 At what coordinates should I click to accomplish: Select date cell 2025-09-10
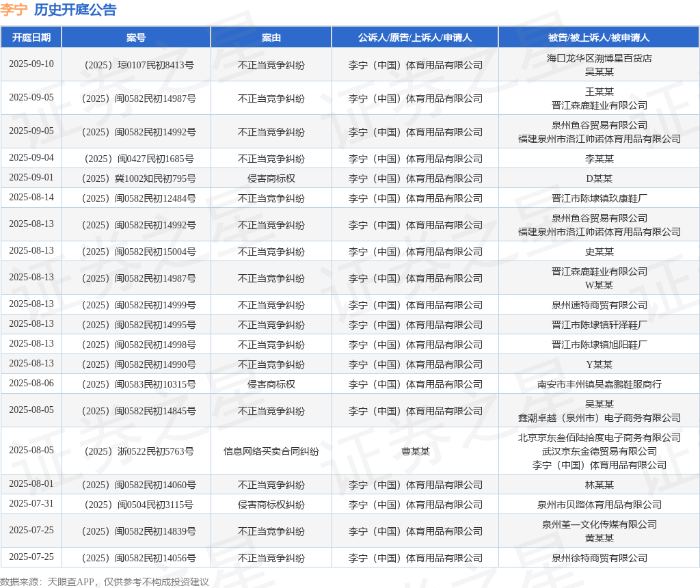coord(31,64)
